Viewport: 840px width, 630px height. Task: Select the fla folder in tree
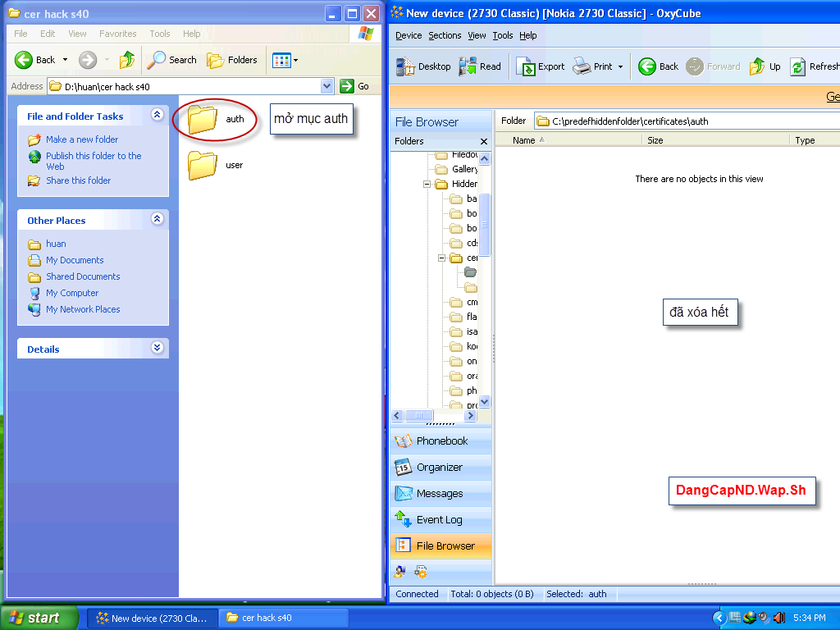pos(464,317)
